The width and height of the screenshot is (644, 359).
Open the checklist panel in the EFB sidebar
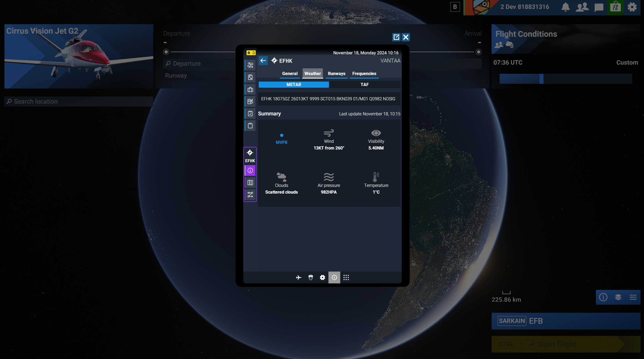tap(250, 113)
